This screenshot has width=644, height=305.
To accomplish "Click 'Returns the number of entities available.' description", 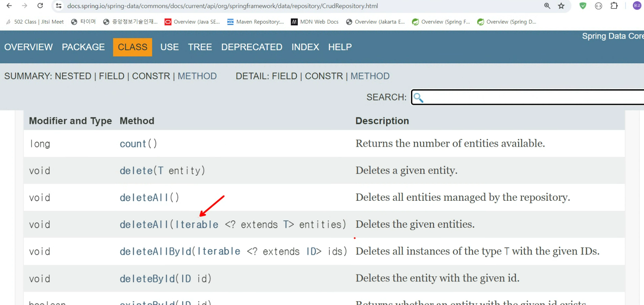I will 450,144.
